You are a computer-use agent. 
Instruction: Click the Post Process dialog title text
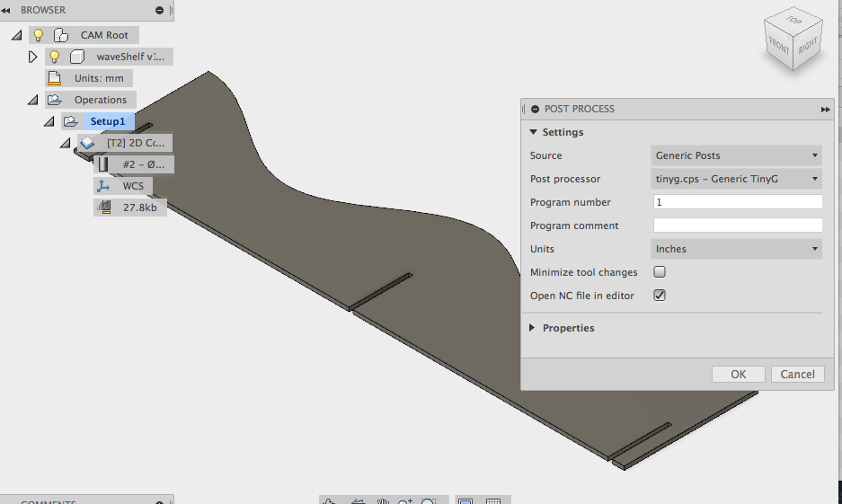(x=580, y=109)
